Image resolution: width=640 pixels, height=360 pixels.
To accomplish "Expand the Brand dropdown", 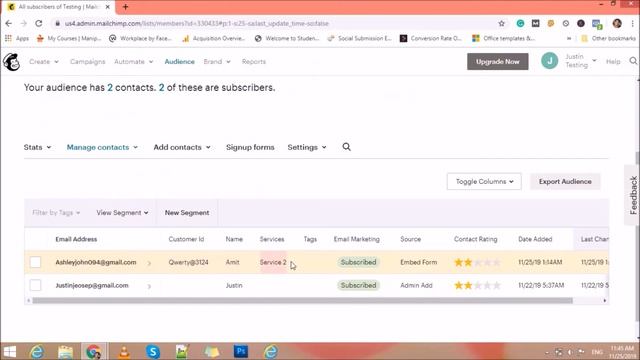I will (217, 62).
